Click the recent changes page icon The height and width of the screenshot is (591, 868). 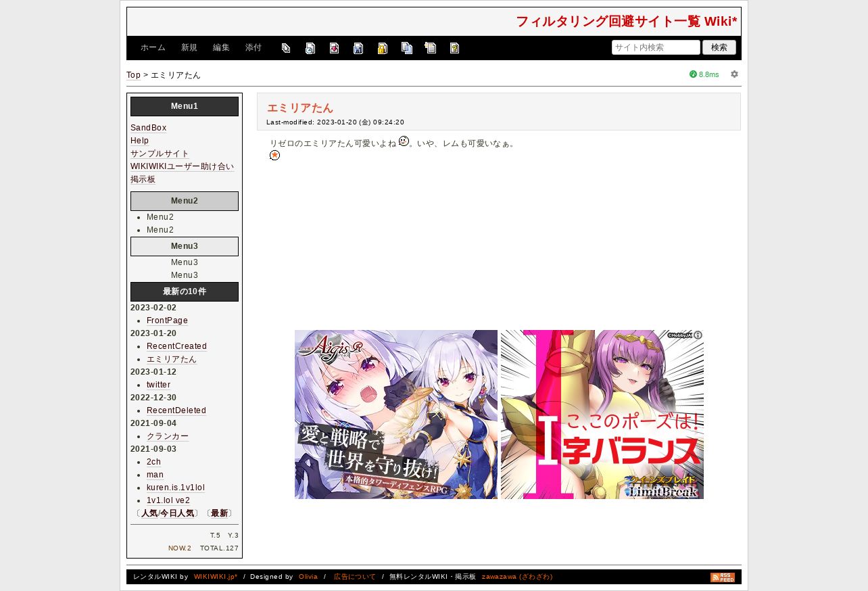[431, 48]
